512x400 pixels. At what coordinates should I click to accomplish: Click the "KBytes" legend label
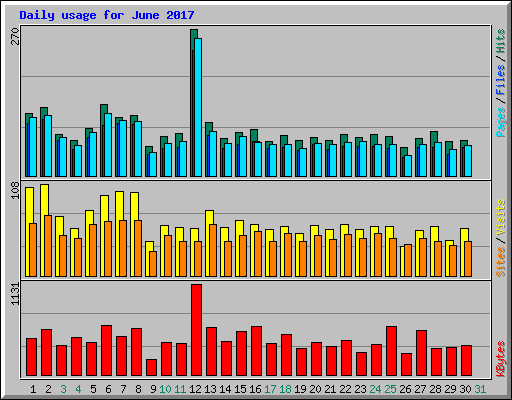pos(501,359)
